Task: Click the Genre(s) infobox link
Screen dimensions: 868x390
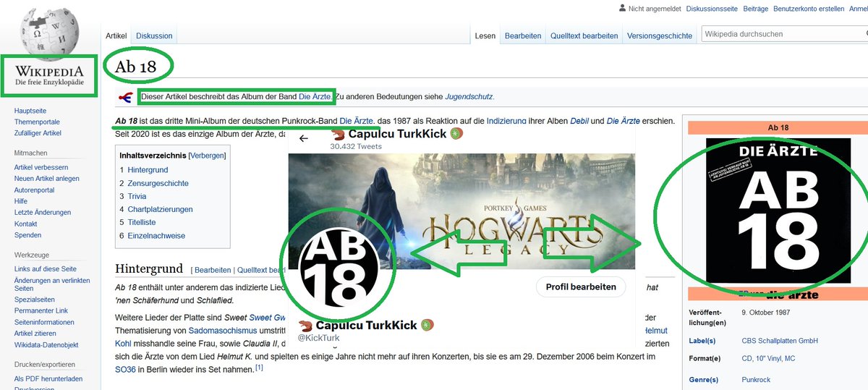Action: [x=704, y=379]
